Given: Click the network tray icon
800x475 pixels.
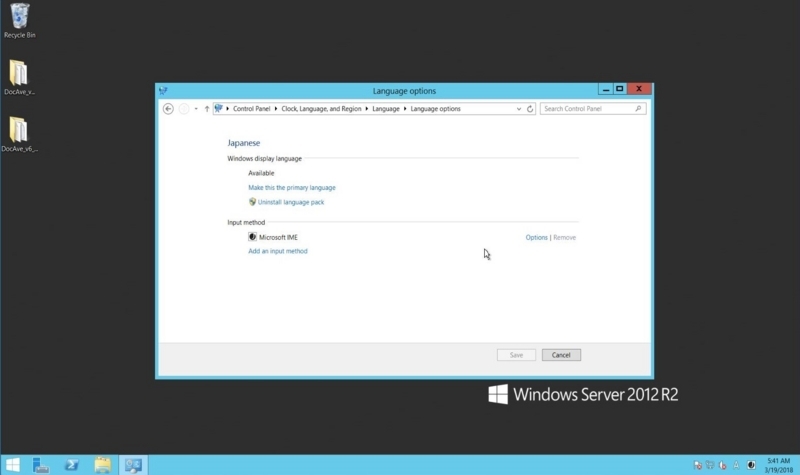Looking at the screenshot, I should click(x=710, y=465).
